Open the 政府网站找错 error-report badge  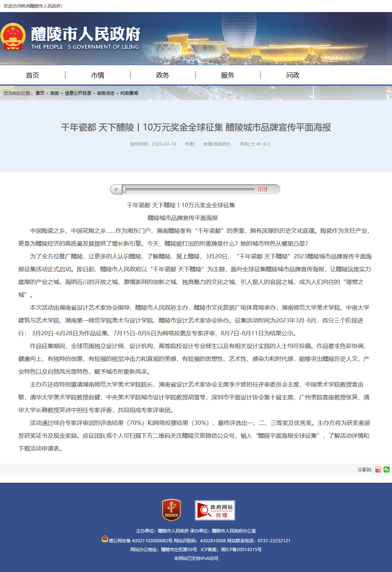(215, 510)
